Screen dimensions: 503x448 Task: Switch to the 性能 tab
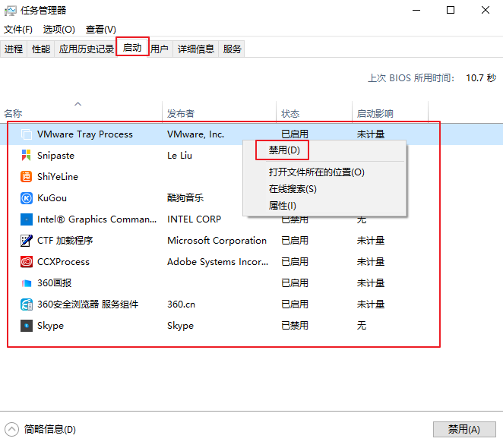(x=41, y=49)
